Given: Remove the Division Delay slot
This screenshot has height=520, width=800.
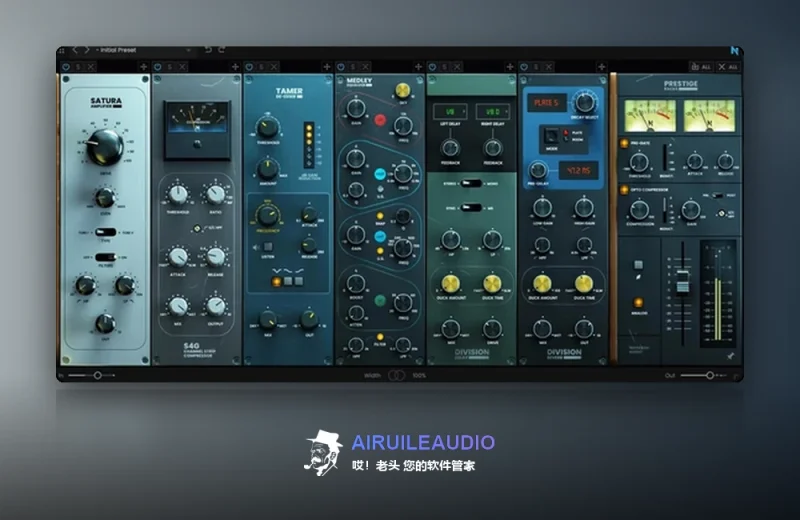Looking at the screenshot, I should (x=457, y=67).
